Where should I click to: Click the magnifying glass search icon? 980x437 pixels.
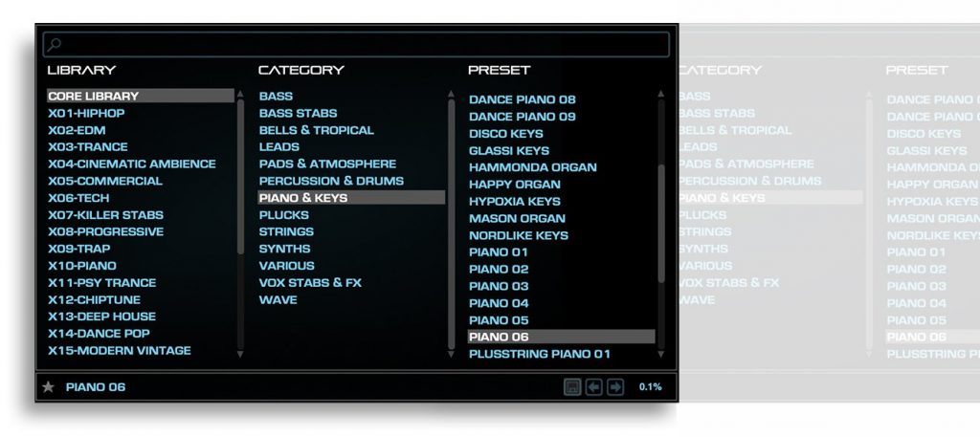[x=55, y=45]
